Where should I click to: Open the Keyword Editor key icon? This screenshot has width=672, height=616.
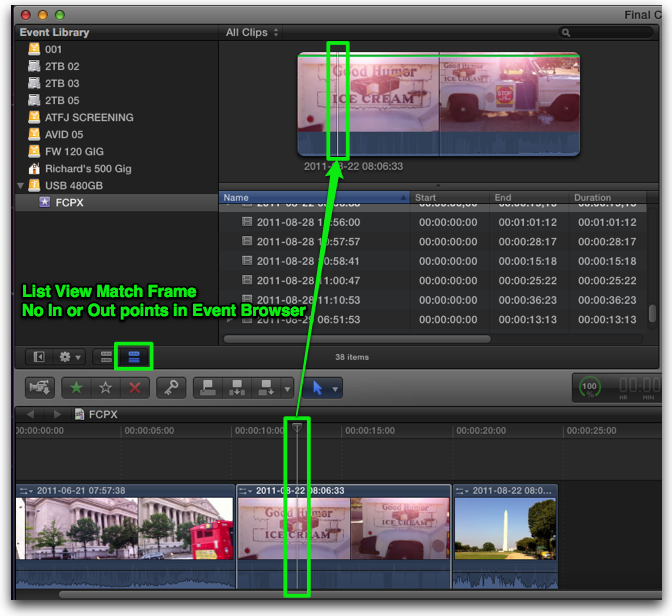[x=171, y=388]
